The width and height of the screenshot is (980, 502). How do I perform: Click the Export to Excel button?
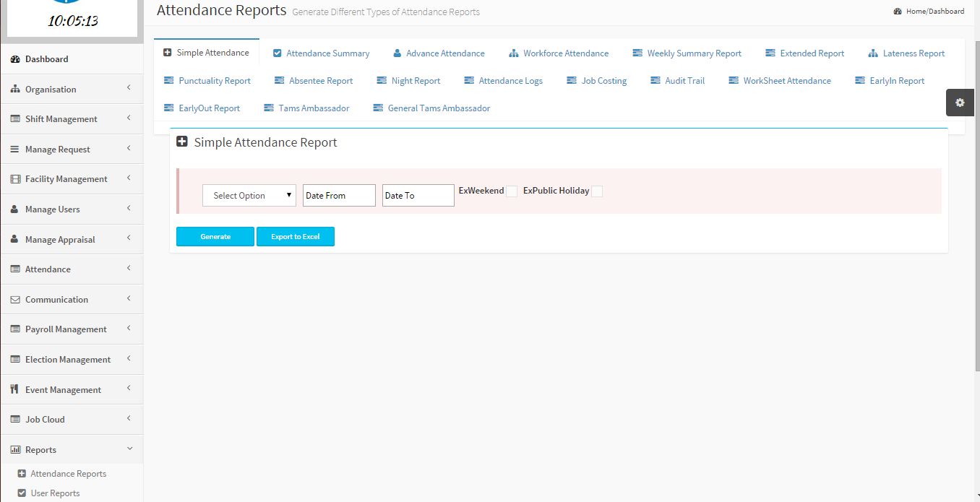(296, 237)
